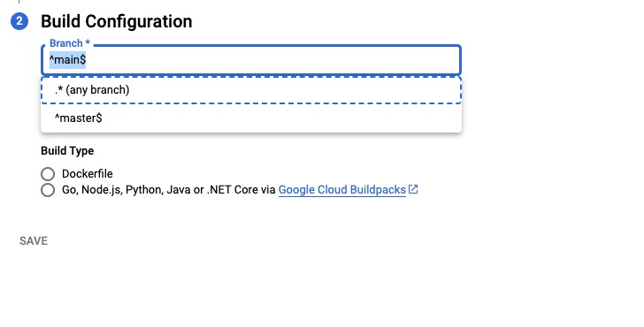
Task: Click the stepper connector line above step 2
Action: [x=19, y=2]
